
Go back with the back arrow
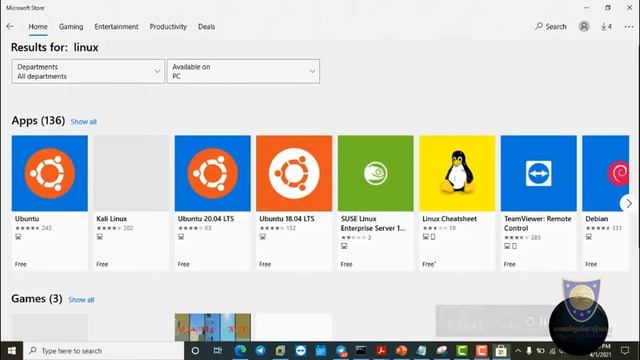point(10,27)
